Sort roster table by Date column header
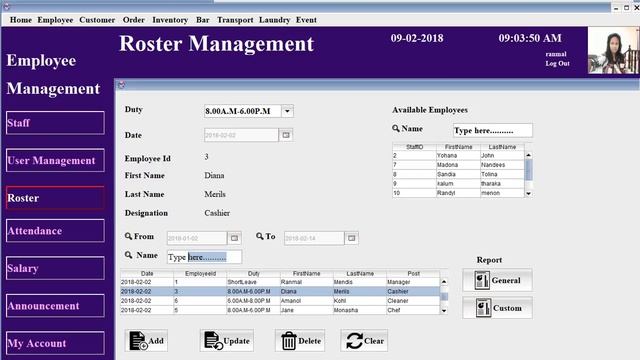The image size is (640, 360). tap(147, 273)
